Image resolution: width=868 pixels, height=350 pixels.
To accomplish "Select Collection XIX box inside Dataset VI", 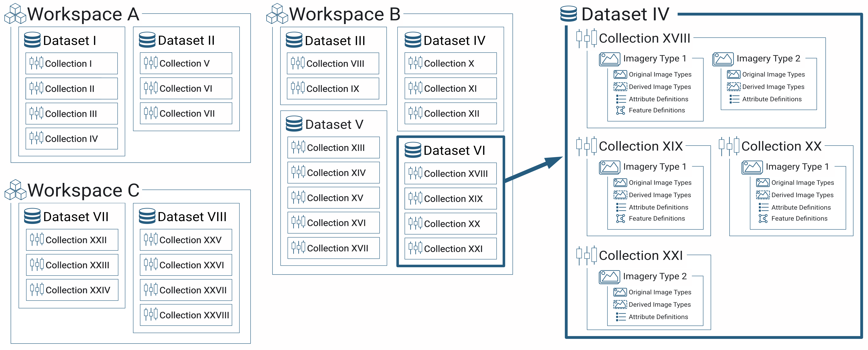I will 450,198.
